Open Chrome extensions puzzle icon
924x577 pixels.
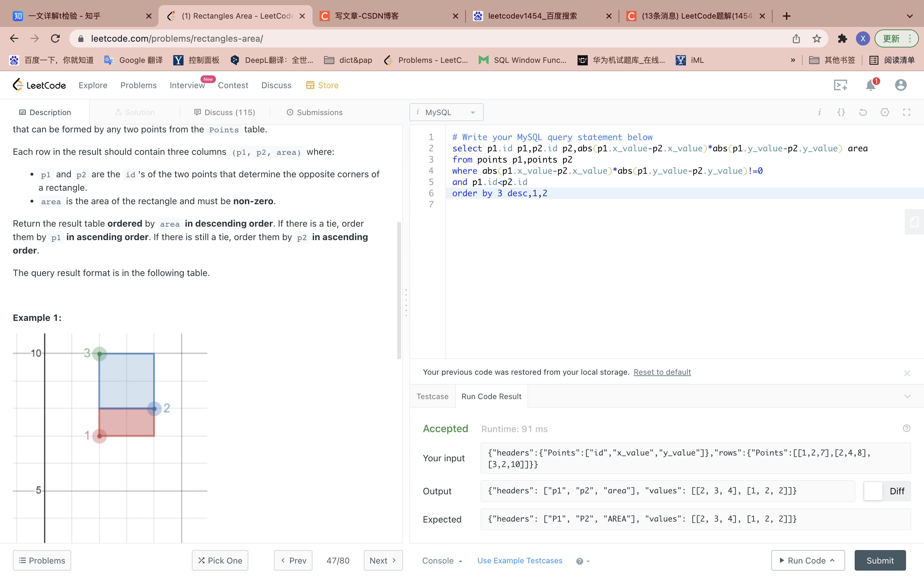tap(842, 38)
